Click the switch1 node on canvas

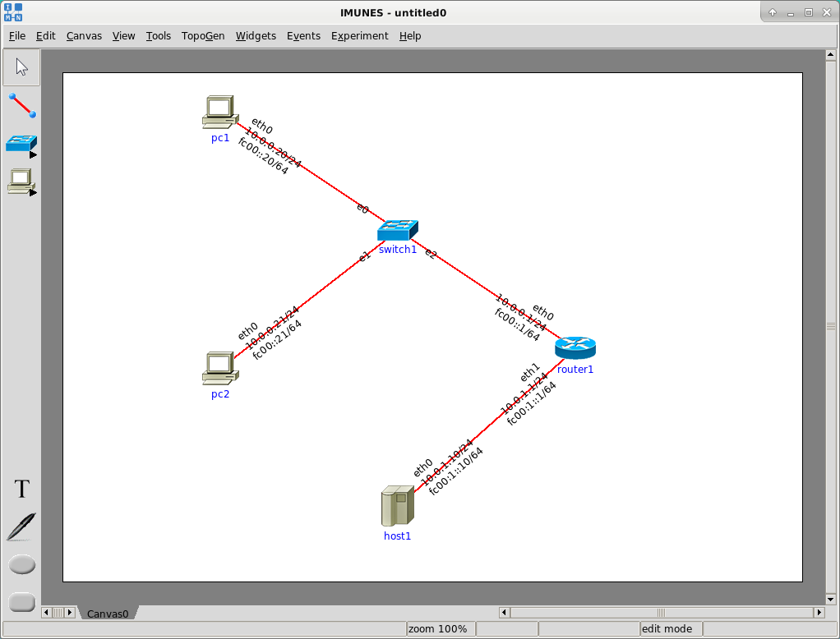[x=398, y=230]
